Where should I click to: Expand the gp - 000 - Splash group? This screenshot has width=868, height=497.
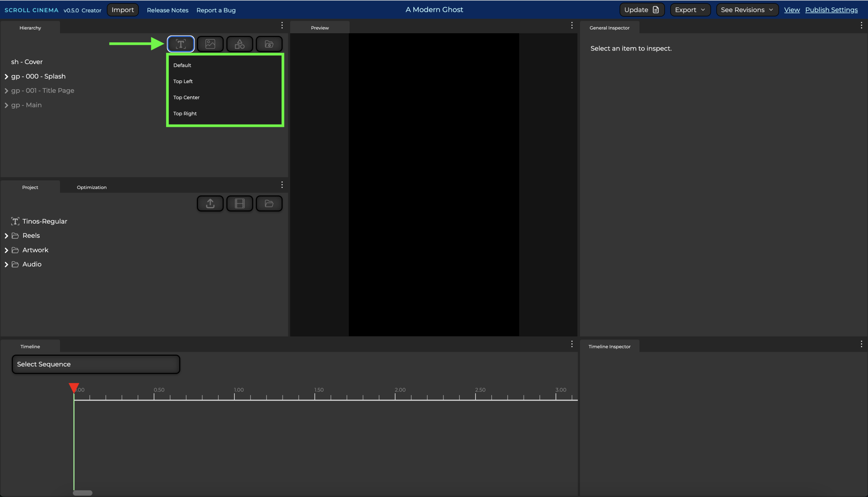[6, 76]
